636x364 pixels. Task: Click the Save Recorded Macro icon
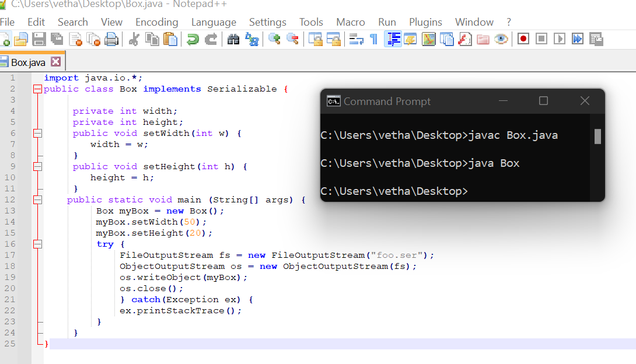(x=596, y=39)
